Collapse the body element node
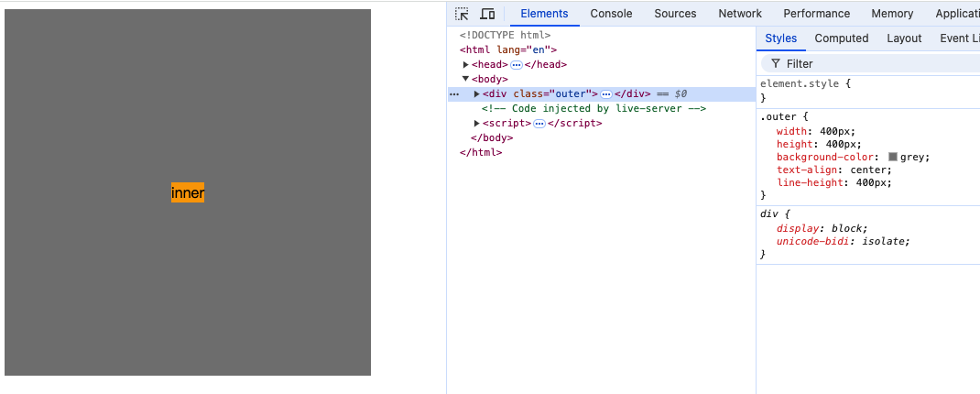This screenshot has width=980, height=394. coord(465,79)
